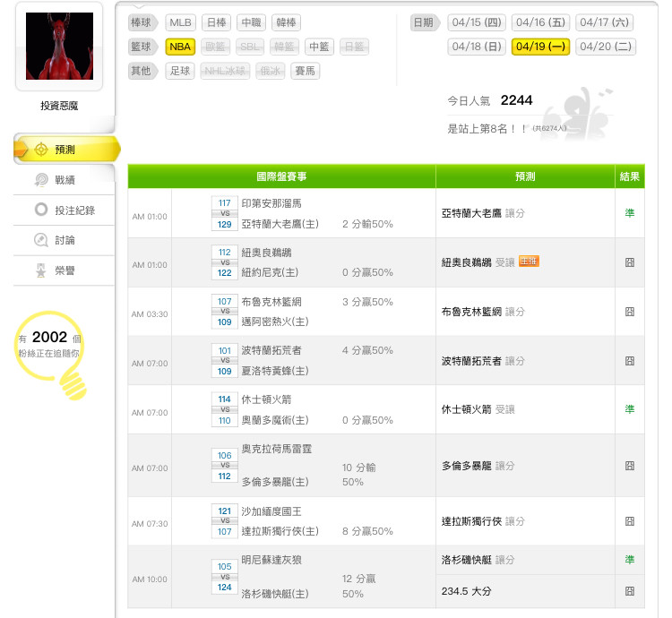Click team 奧克拉荷馬雷霆
The width and height of the screenshot is (672, 618).
pyautogui.click(x=277, y=449)
